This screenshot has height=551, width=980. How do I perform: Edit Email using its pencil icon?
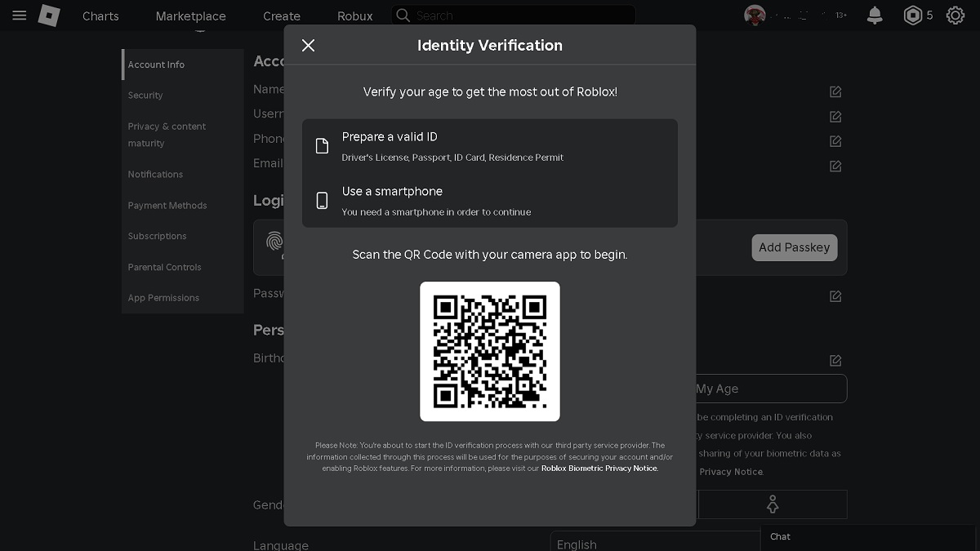[835, 166]
